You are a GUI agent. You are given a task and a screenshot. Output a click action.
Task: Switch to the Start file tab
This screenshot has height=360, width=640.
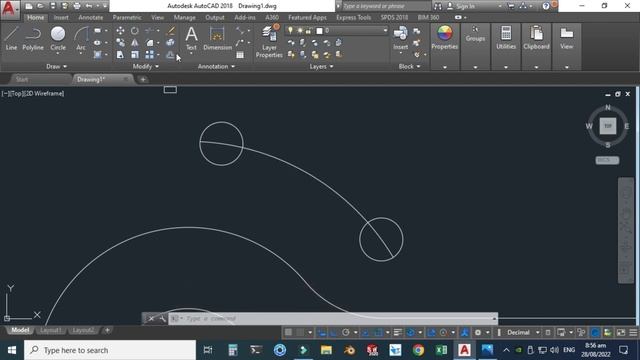[22, 79]
